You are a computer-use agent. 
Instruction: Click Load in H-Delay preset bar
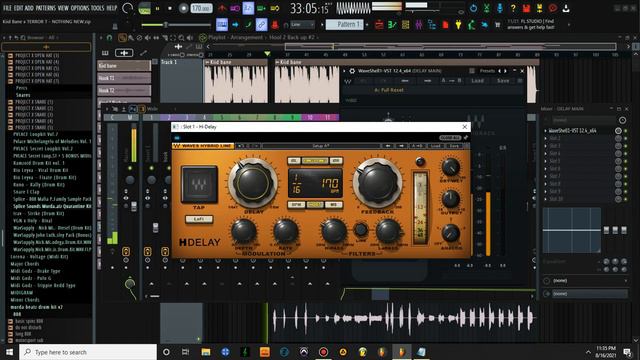tap(436, 146)
